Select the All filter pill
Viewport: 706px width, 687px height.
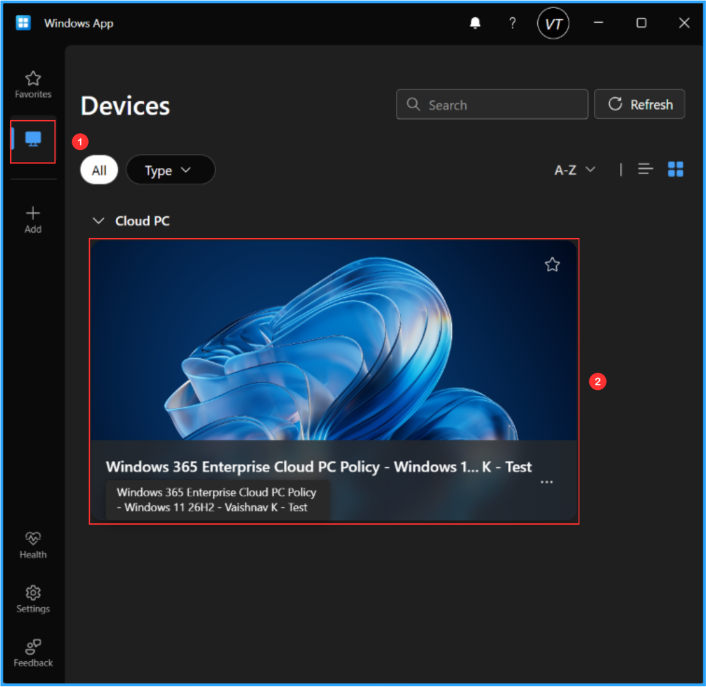(x=99, y=170)
